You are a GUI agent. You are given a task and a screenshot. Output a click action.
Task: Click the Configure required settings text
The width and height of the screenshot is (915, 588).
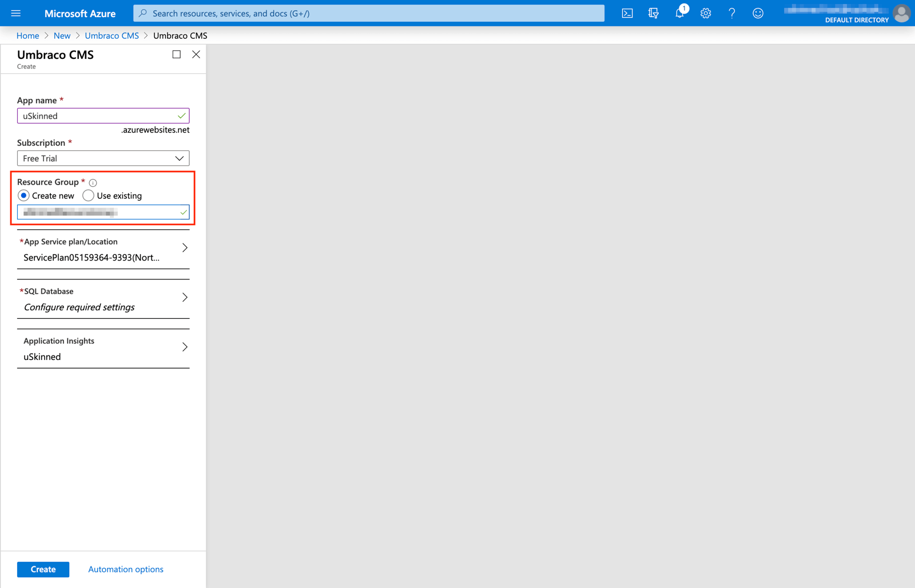(x=79, y=307)
